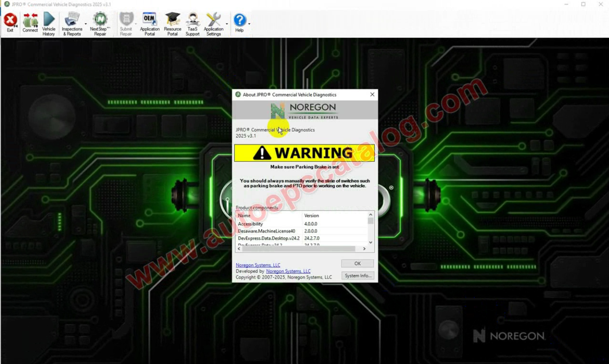Sort components by the Name column header
Screen dimensions: 609x364
pyautogui.click(x=269, y=216)
